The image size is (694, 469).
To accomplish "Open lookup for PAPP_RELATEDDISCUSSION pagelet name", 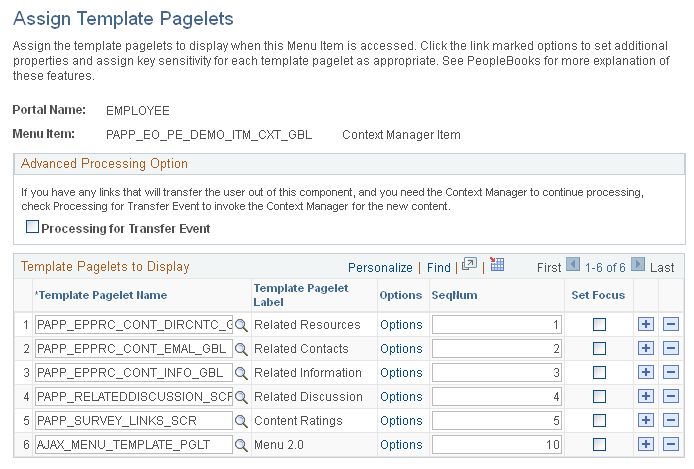I will pyautogui.click(x=241, y=397).
